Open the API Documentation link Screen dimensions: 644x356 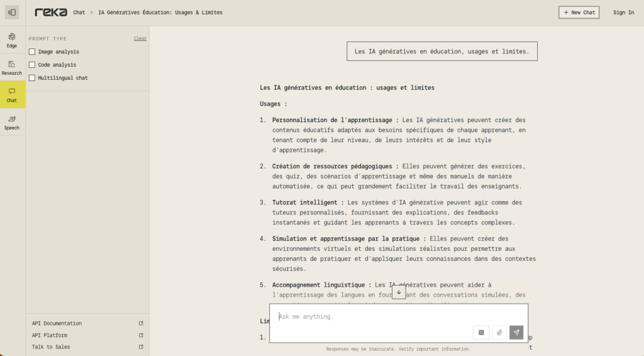click(x=57, y=323)
